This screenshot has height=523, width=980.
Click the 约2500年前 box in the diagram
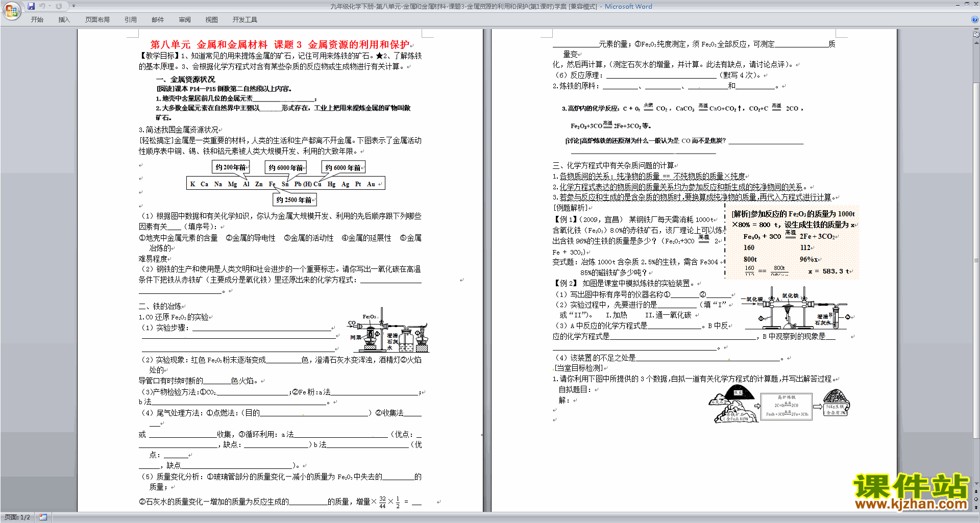[295, 200]
